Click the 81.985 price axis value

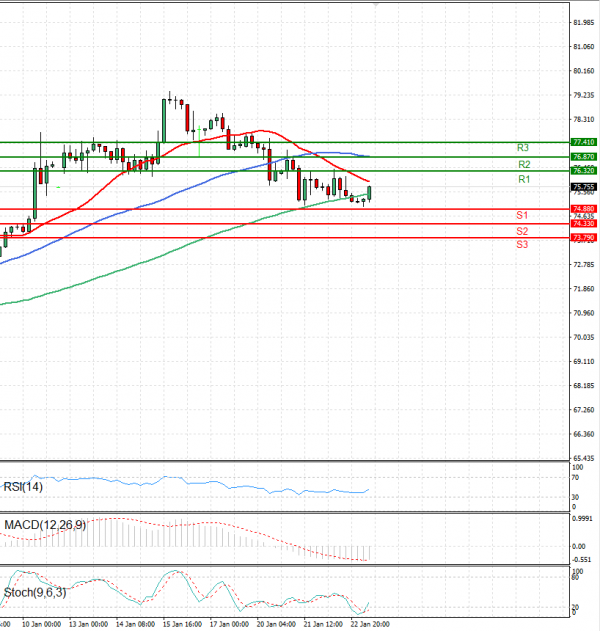pyautogui.click(x=584, y=23)
